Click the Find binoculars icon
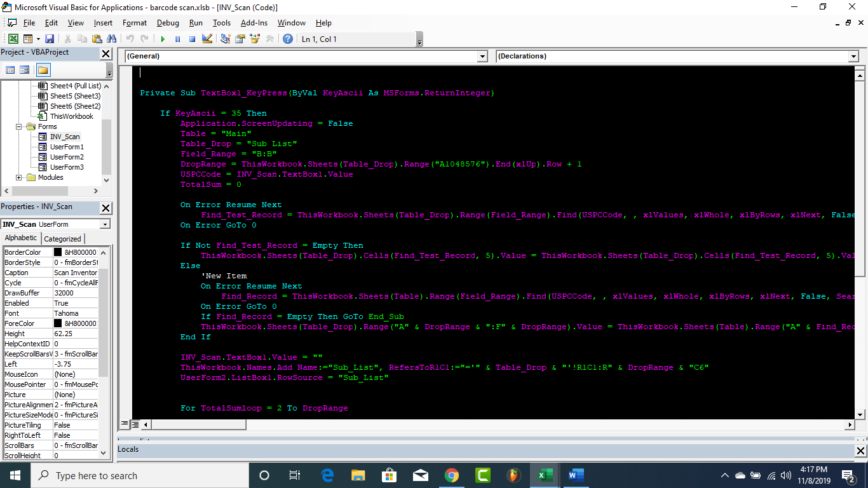Screen dimensions: 868x488 point(112,39)
